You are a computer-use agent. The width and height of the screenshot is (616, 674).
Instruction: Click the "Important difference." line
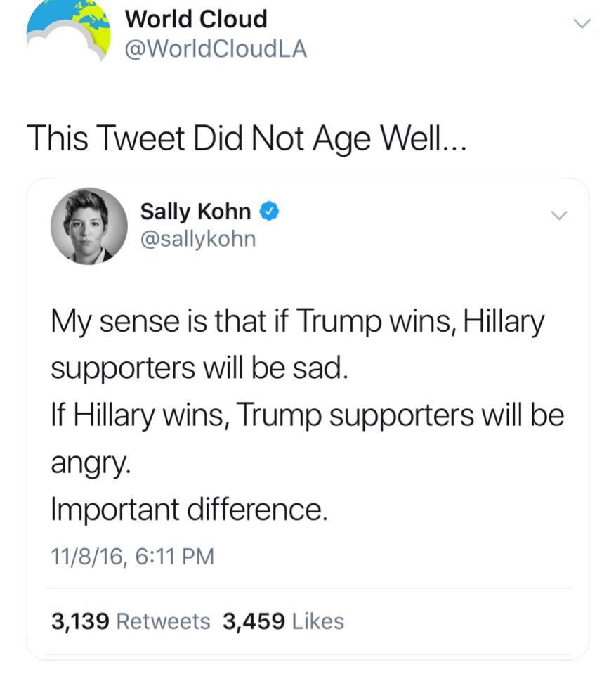(189, 510)
